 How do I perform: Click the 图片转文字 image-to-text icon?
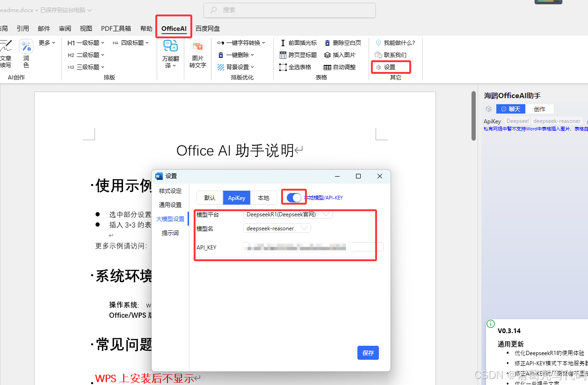tap(198, 46)
